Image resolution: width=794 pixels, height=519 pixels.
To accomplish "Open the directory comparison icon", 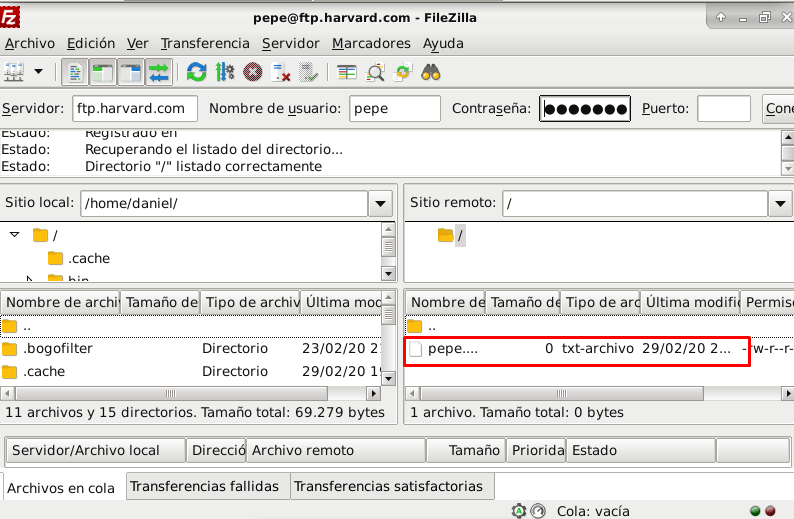I will (347, 72).
